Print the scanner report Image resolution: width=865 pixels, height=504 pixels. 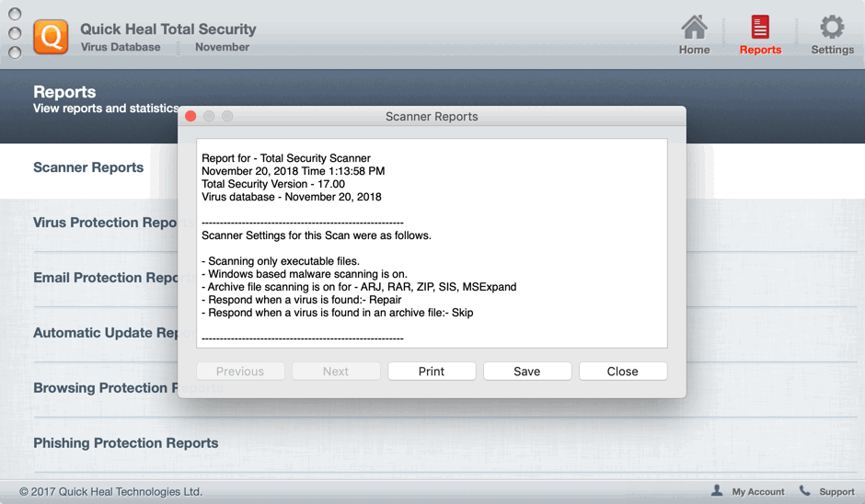[x=432, y=372]
